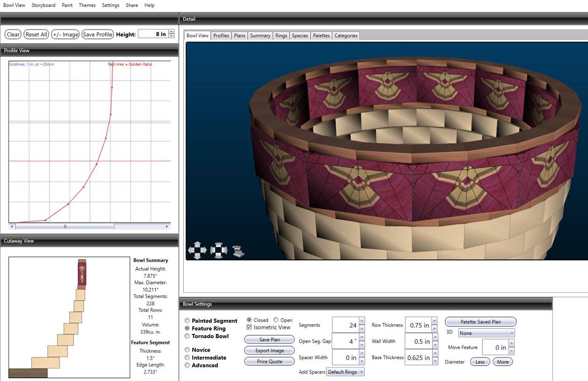Choose the Advanced skill level
This screenshot has width=588, height=381.
tap(187, 365)
